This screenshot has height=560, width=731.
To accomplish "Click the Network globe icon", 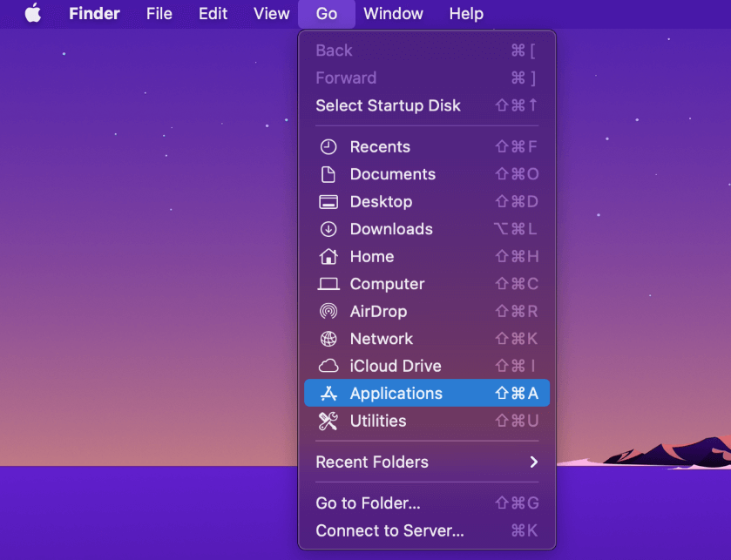I will 328,339.
